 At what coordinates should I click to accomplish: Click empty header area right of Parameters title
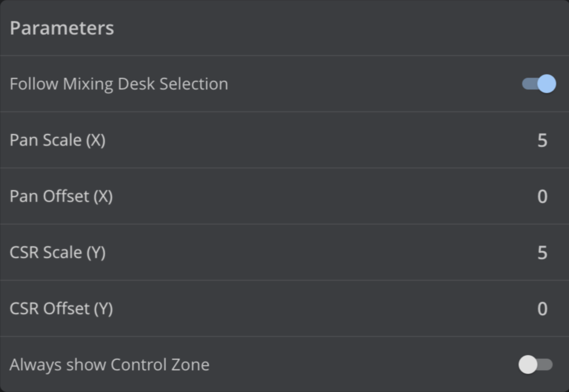(x=340, y=28)
